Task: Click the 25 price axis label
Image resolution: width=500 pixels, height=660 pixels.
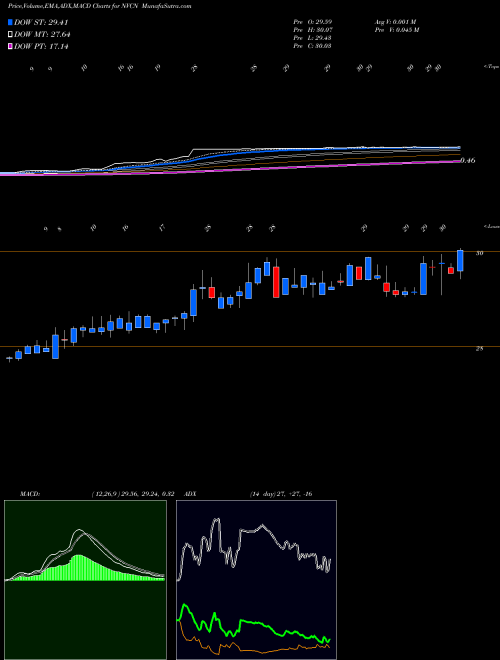Action: [x=479, y=349]
